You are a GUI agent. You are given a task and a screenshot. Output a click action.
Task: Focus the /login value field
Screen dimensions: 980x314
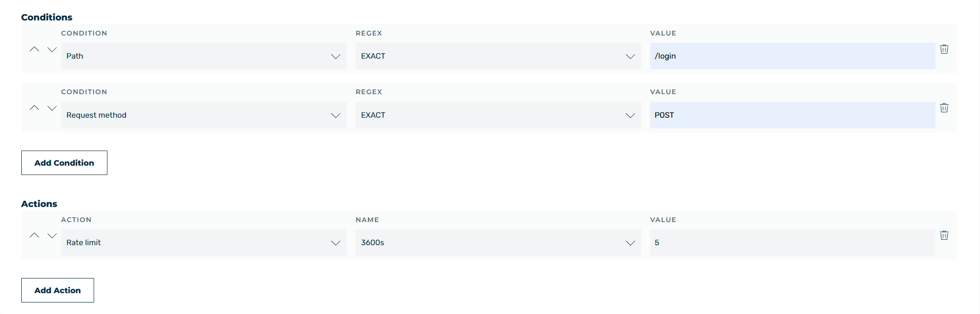pyautogui.click(x=793, y=56)
